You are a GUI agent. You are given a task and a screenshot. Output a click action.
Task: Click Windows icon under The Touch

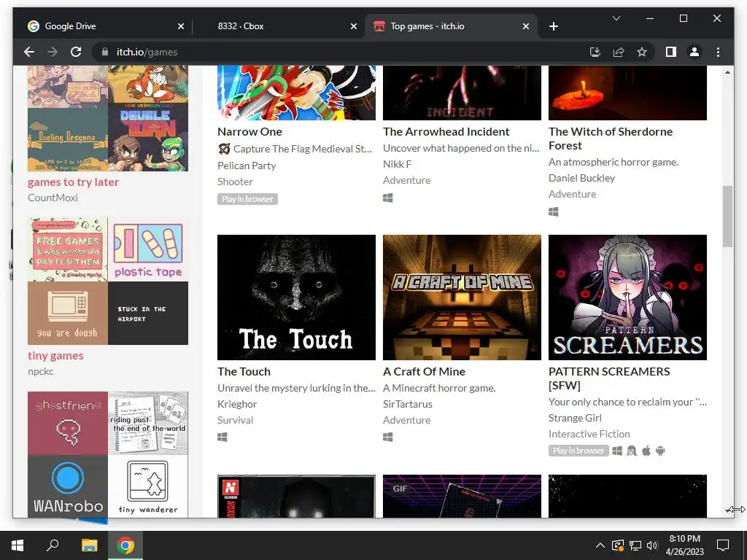222,437
